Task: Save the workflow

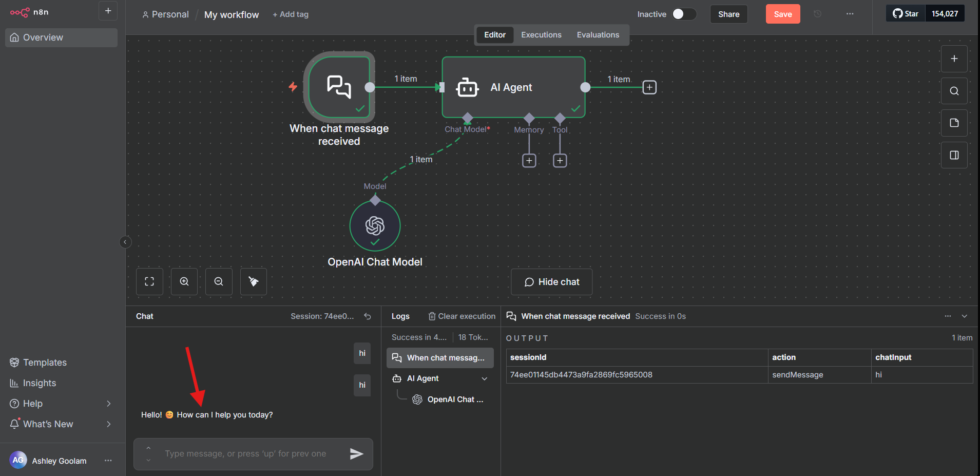Action: [x=782, y=14]
